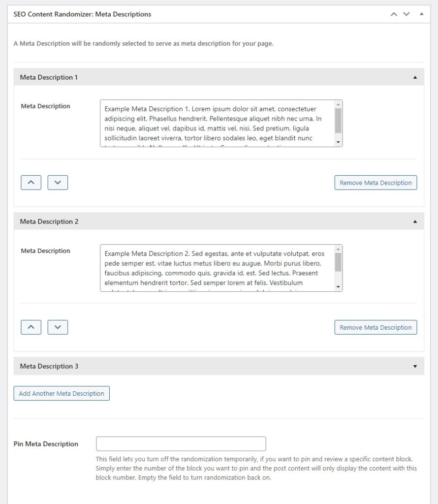438x504 pixels.
Task: Expand the Meta Description 3 section
Action: tap(414, 366)
